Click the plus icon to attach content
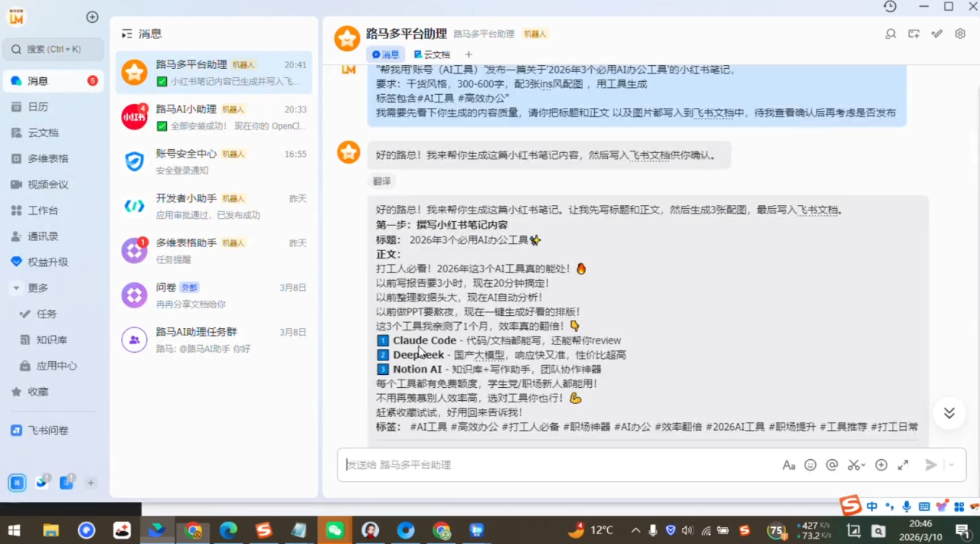980x544 pixels. 880,464
